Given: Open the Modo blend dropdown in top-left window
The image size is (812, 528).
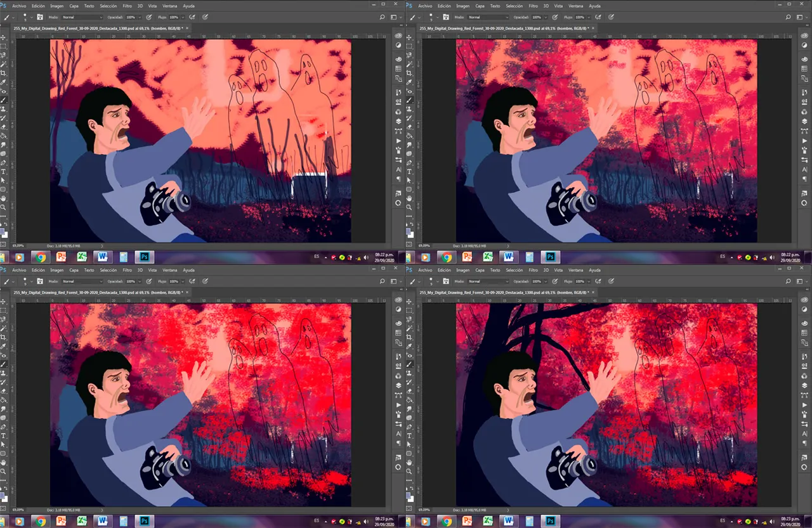Looking at the screenshot, I should coord(82,17).
